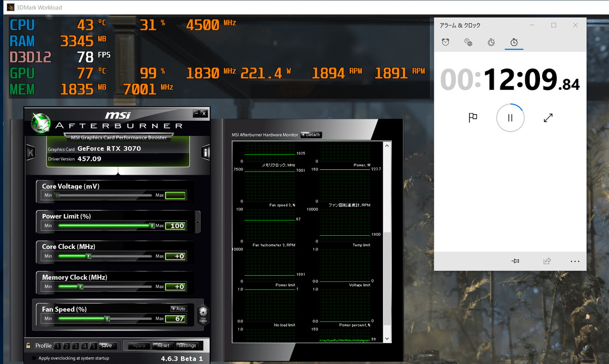Select profile slot 5
The height and width of the screenshot is (364, 609).
click(x=93, y=346)
